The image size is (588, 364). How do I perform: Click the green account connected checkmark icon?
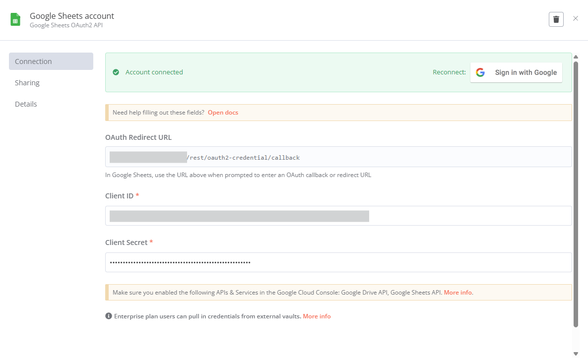coord(116,72)
